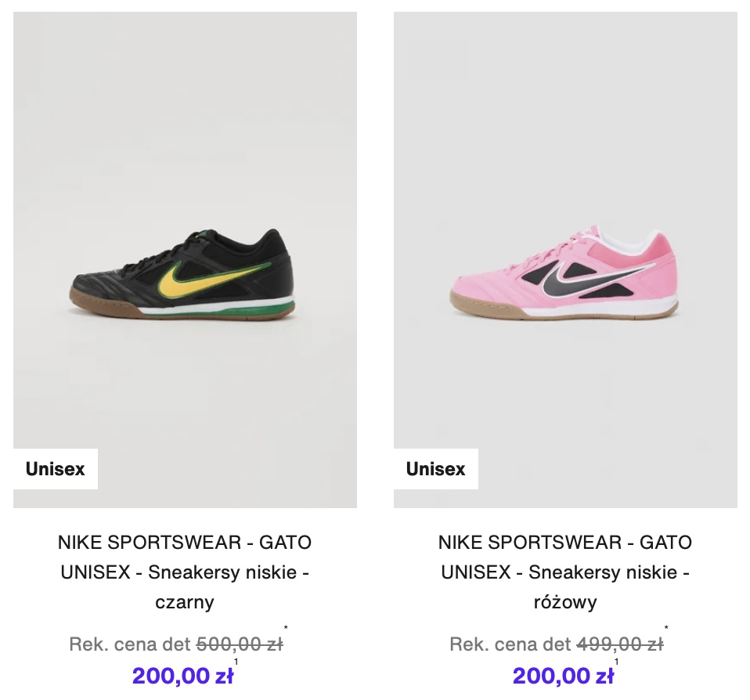Image resolution: width=750 pixels, height=700 pixels.
Task: Click the crossed-out 500,00 zł price
Action: pyautogui.click(x=239, y=644)
